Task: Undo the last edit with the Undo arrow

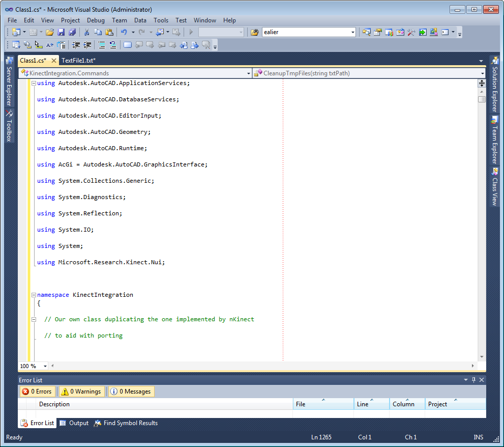Action: (x=124, y=32)
